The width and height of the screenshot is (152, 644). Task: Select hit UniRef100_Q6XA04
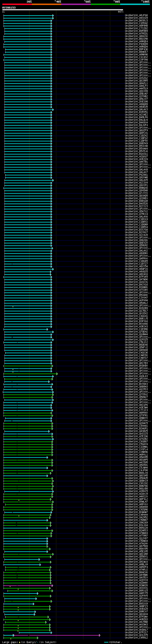(x=136, y=614)
